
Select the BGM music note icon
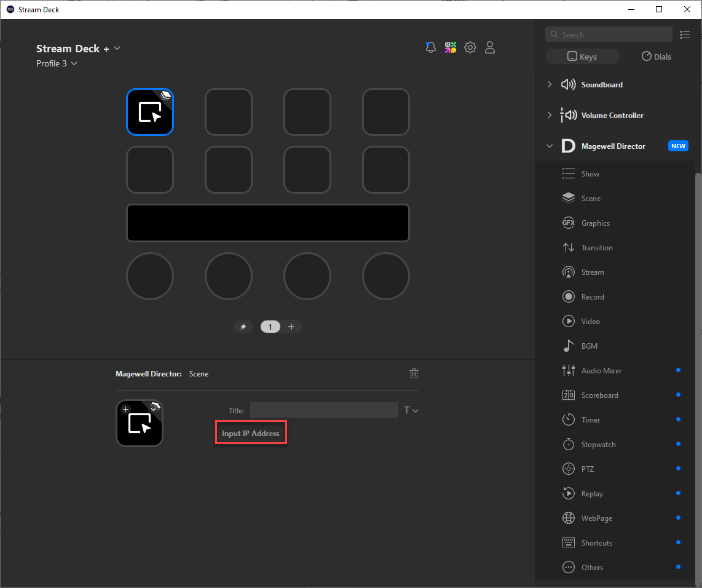point(568,346)
